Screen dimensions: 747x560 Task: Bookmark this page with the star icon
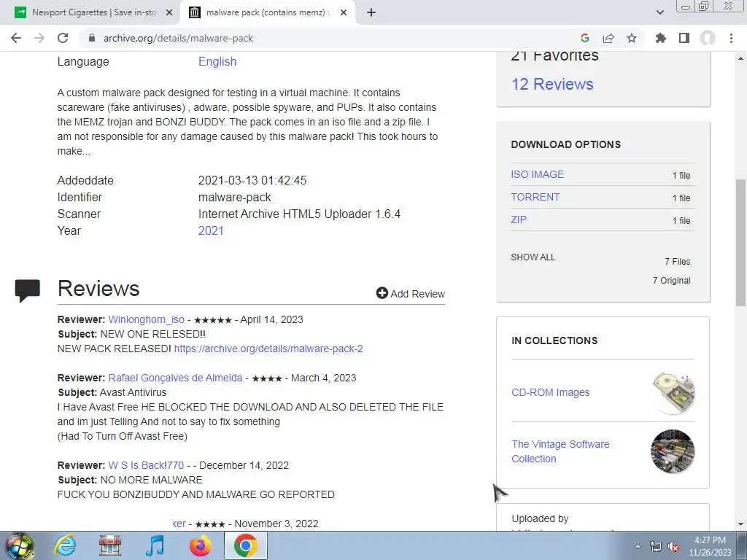[632, 38]
